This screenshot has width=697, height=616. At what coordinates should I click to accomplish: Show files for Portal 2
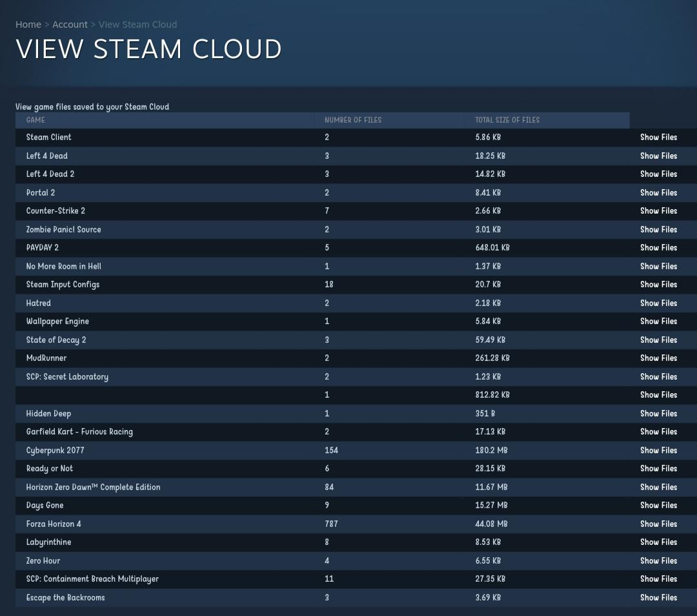pyautogui.click(x=658, y=193)
